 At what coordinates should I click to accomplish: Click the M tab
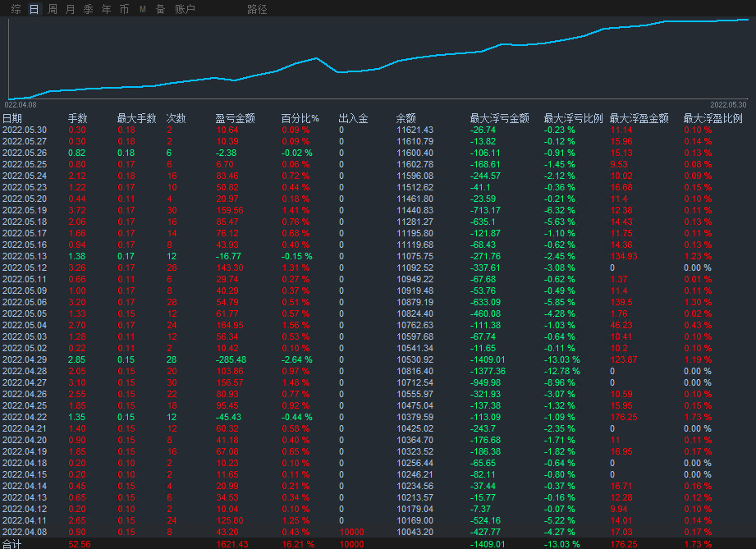click(142, 9)
